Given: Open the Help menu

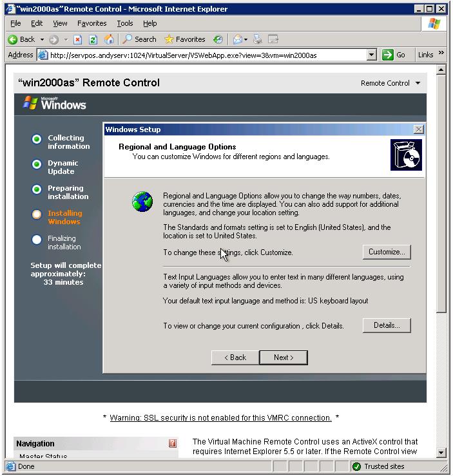Looking at the screenshot, I should point(149,23).
